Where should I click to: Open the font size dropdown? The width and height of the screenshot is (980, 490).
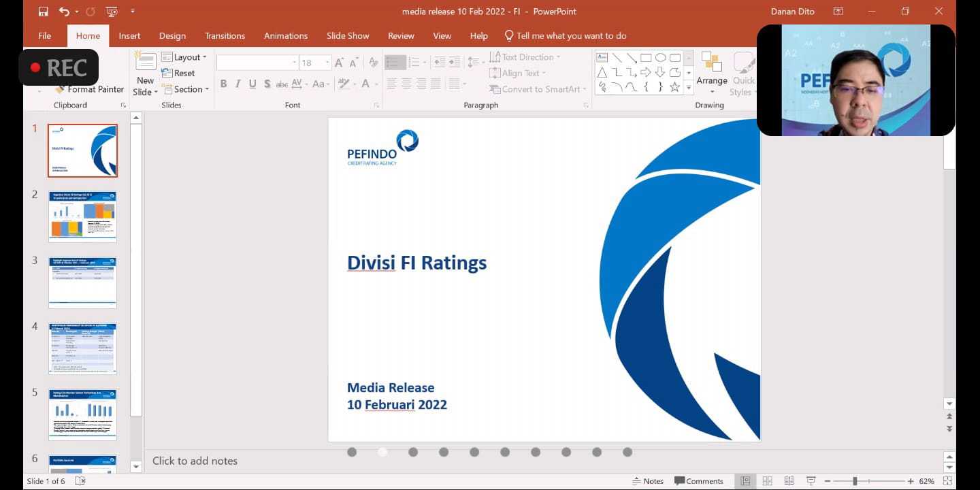[x=328, y=63]
